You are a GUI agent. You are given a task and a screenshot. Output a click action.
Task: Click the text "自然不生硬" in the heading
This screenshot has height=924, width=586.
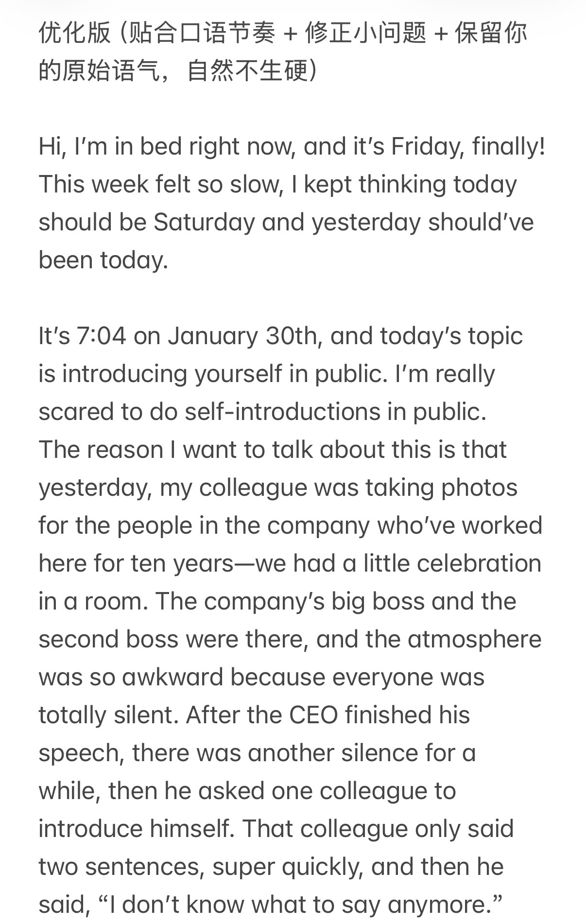tap(248, 71)
